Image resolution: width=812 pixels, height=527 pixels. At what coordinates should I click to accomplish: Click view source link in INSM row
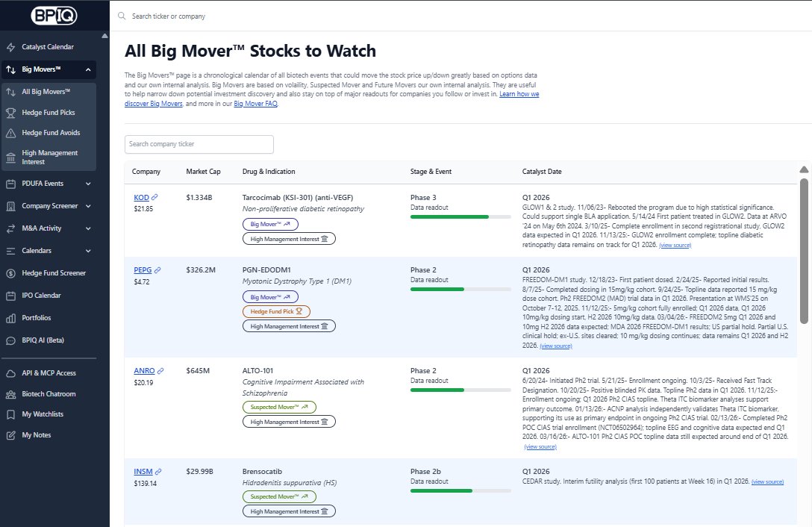pyautogui.click(x=767, y=481)
